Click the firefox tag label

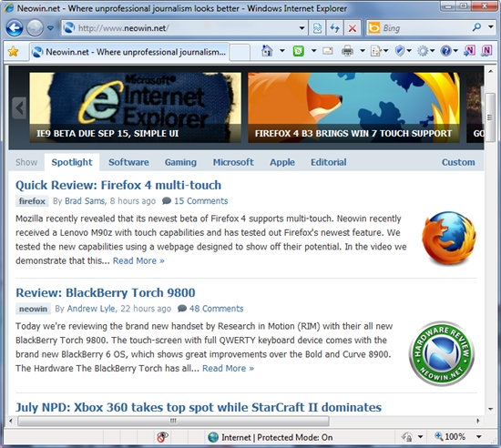32,201
